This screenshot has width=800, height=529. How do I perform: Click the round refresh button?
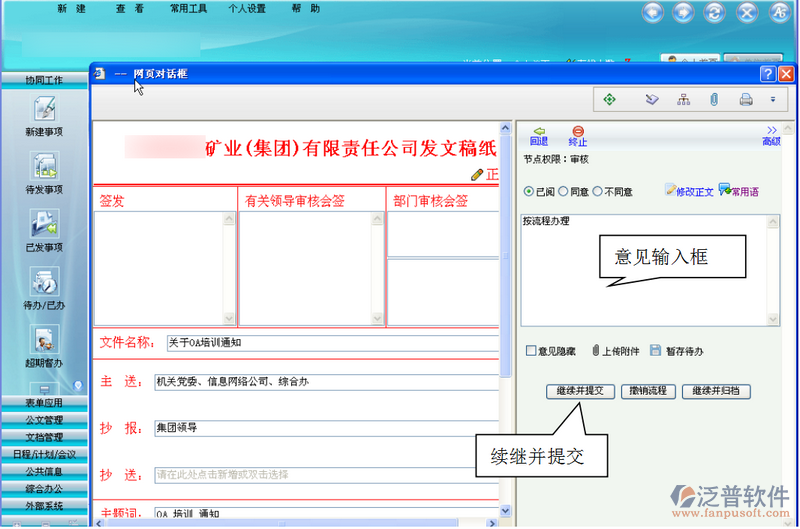714,13
